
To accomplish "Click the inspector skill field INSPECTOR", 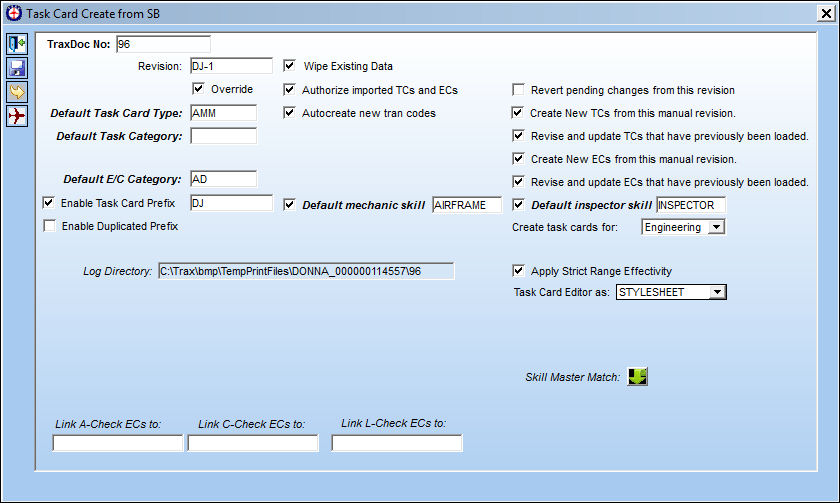I will click(x=691, y=205).
